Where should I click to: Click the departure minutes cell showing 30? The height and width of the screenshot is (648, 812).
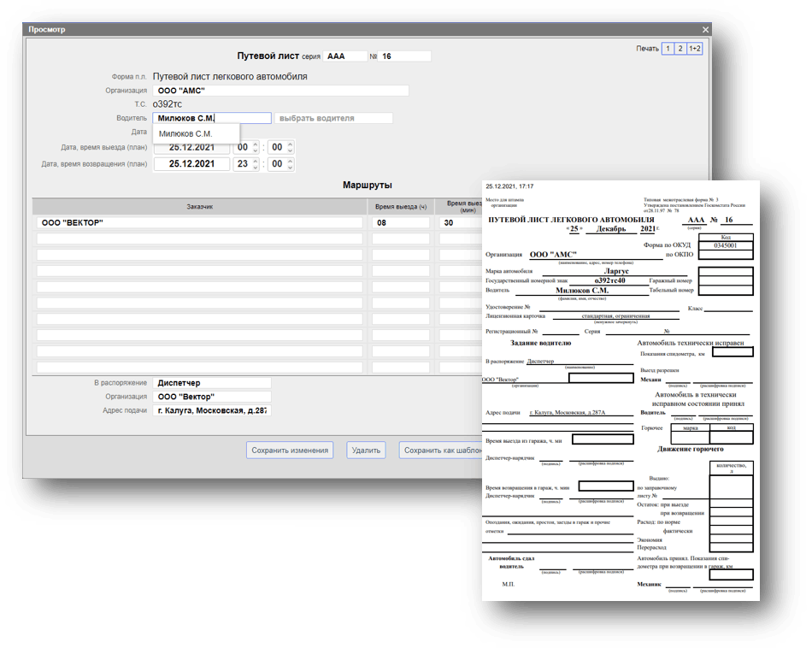coord(461,223)
